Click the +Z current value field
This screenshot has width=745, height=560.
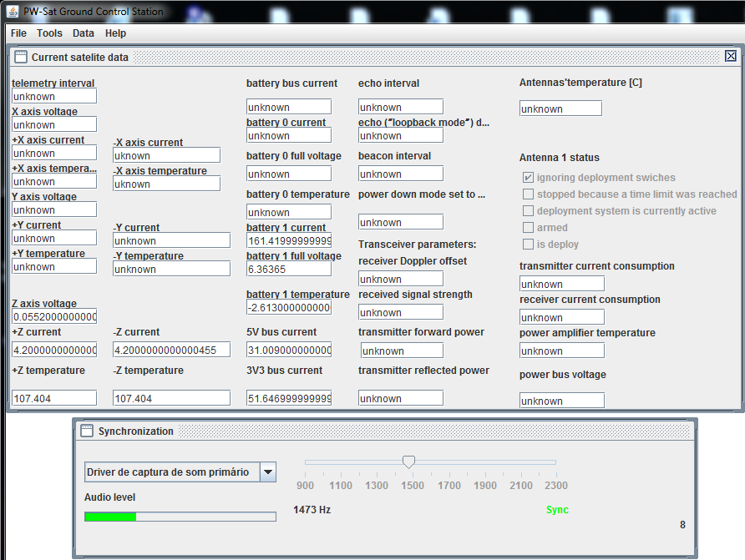click(x=54, y=351)
